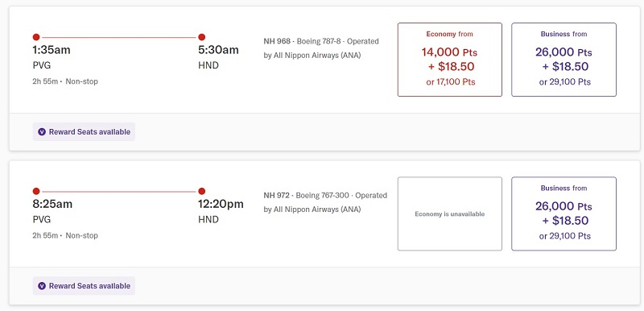The width and height of the screenshot is (644, 311).
Task: Click the red departure dot for 1:35am flight
Action: tap(36, 37)
